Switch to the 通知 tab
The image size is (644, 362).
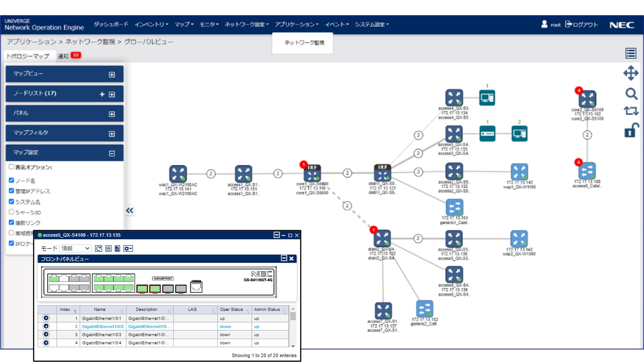[x=63, y=56]
